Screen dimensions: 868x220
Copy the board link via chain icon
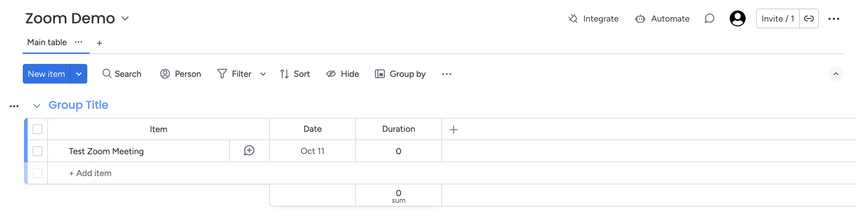point(809,18)
